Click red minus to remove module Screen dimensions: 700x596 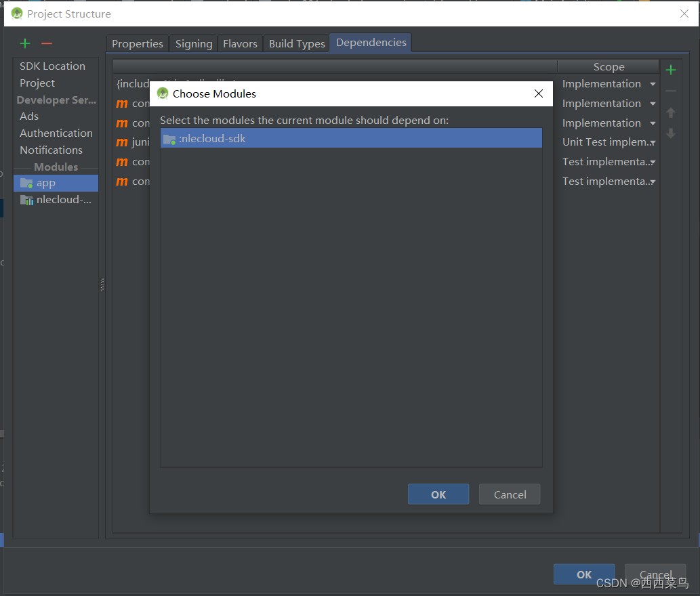click(x=47, y=43)
